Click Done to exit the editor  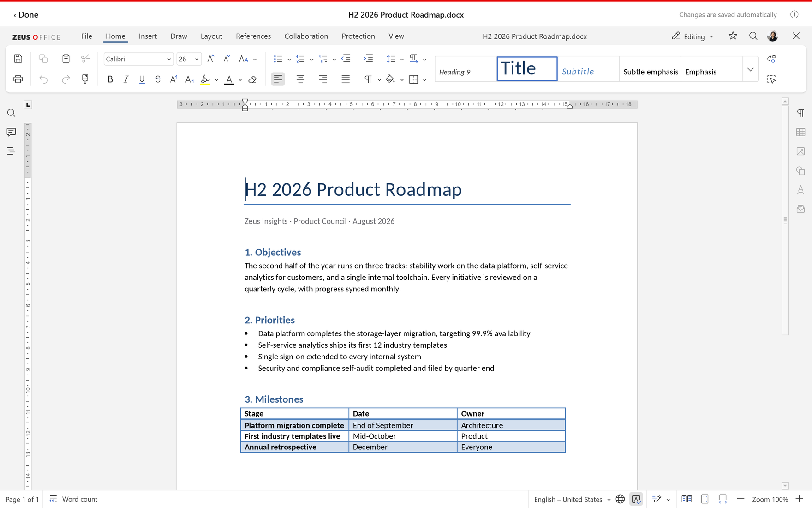(x=26, y=14)
